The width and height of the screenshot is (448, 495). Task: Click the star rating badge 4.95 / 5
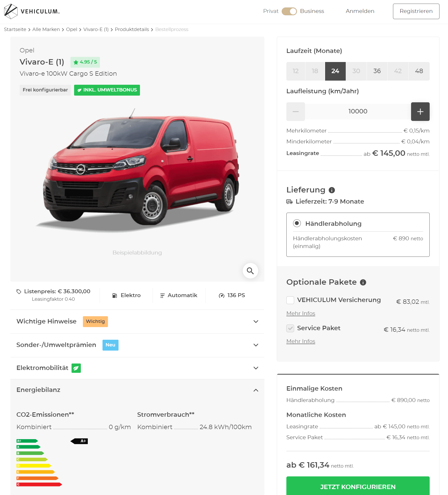[85, 62]
